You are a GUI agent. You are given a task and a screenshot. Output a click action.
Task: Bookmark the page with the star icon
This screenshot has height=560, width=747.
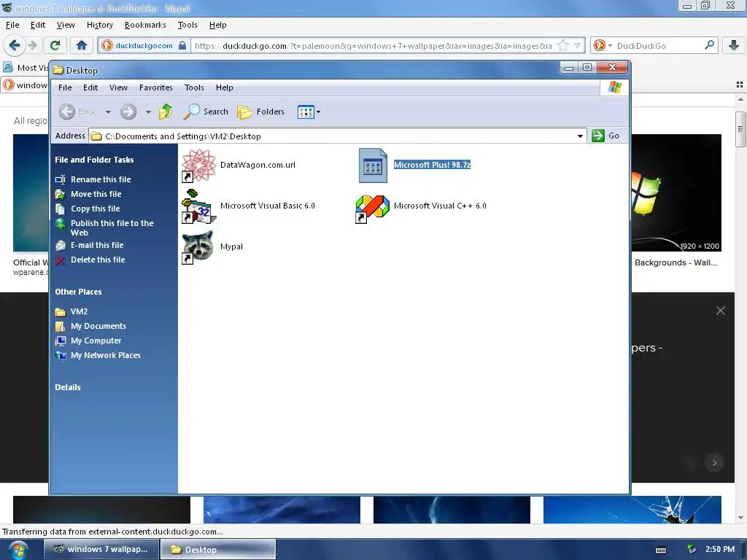pyautogui.click(x=563, y=46)
